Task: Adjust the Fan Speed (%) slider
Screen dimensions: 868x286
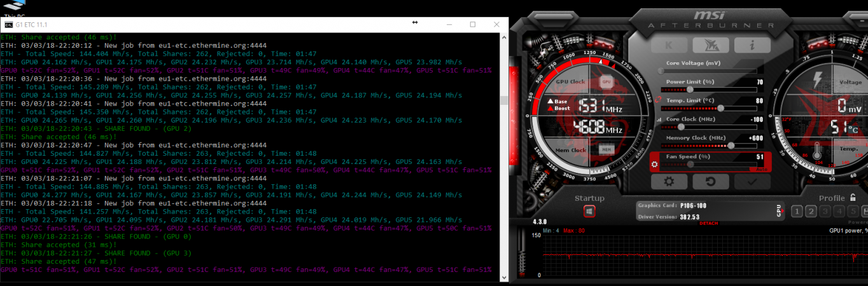Action: pos(708,164)
